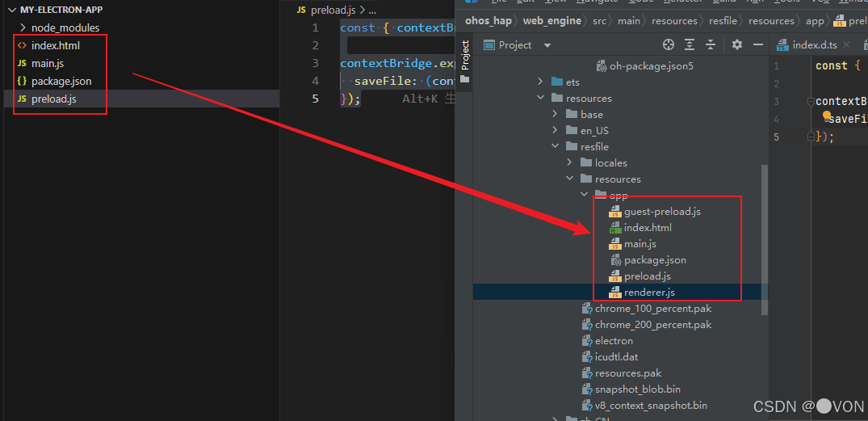Switch to index.d.ts editor tab
The height and width of the screenshot is (421, 868).
click(x=815, y=45)
